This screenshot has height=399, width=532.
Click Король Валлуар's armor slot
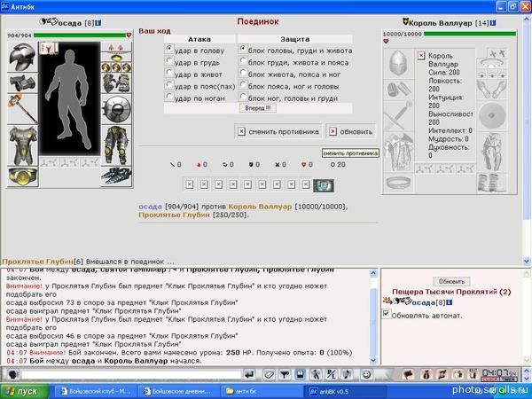(398, 152)
